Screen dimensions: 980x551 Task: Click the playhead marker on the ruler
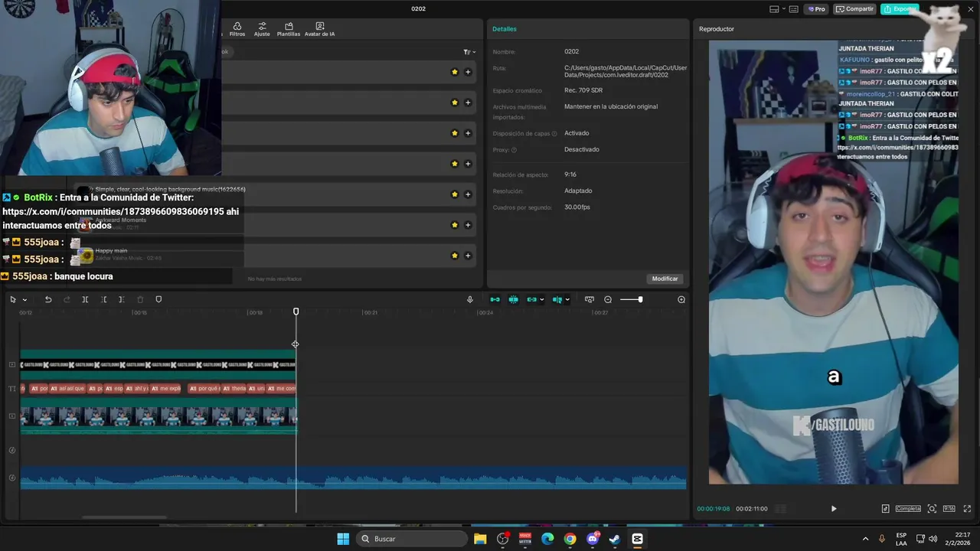click(x=296, y=311)
